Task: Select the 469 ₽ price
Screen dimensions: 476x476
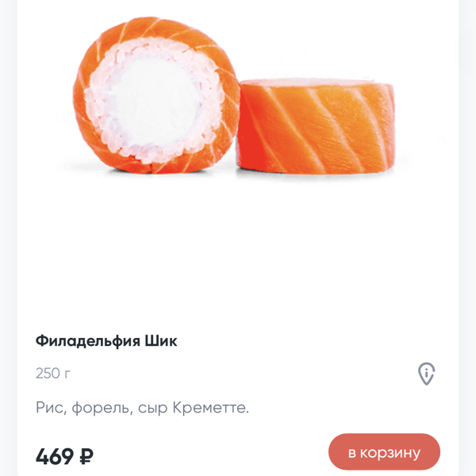Action: (x=64, y=456)
